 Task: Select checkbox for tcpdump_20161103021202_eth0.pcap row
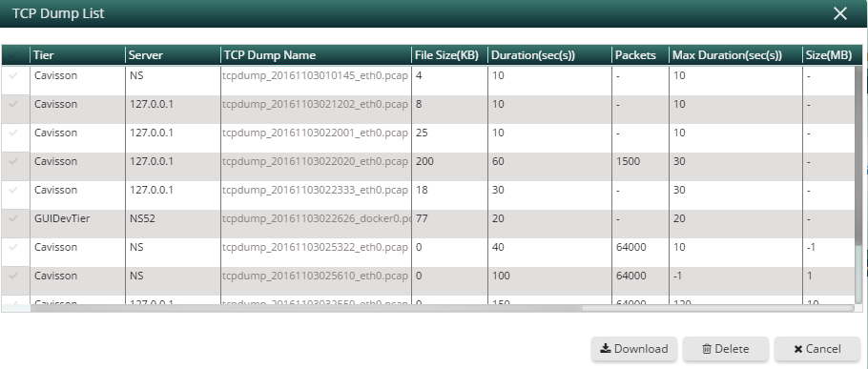click(x=14, y=104)
